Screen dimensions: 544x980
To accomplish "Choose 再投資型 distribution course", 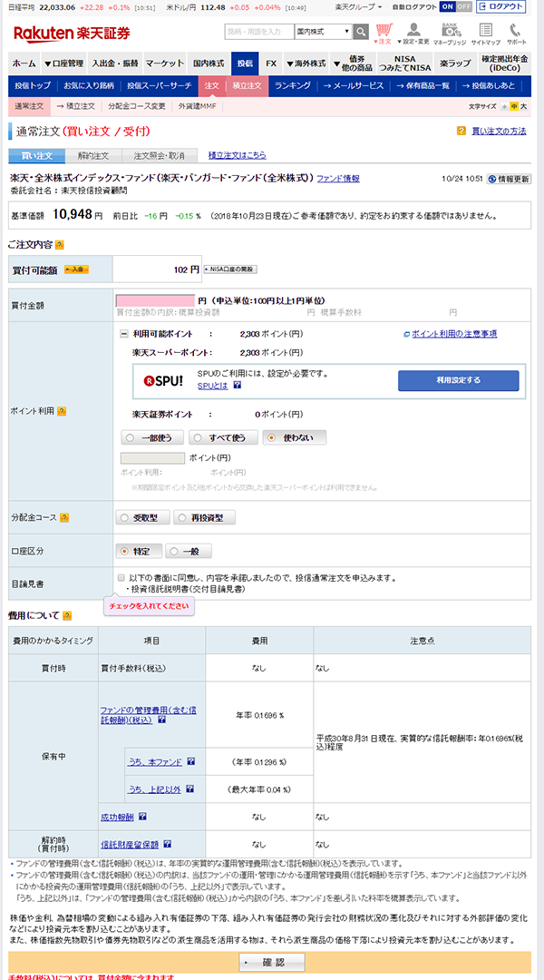I will [x=205, y=517].
